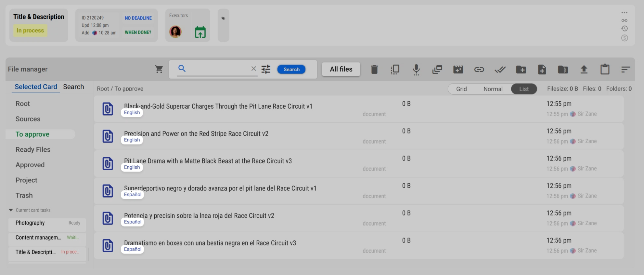Click the attach link chain icon in toolbar
The height and width of the screenshot is (275, 644).
pos(479,69)
